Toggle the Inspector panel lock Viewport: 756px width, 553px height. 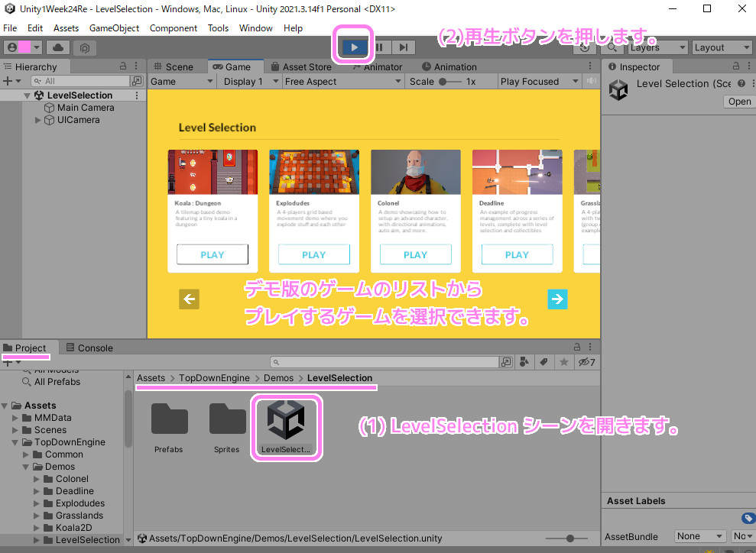click(732, 67)
